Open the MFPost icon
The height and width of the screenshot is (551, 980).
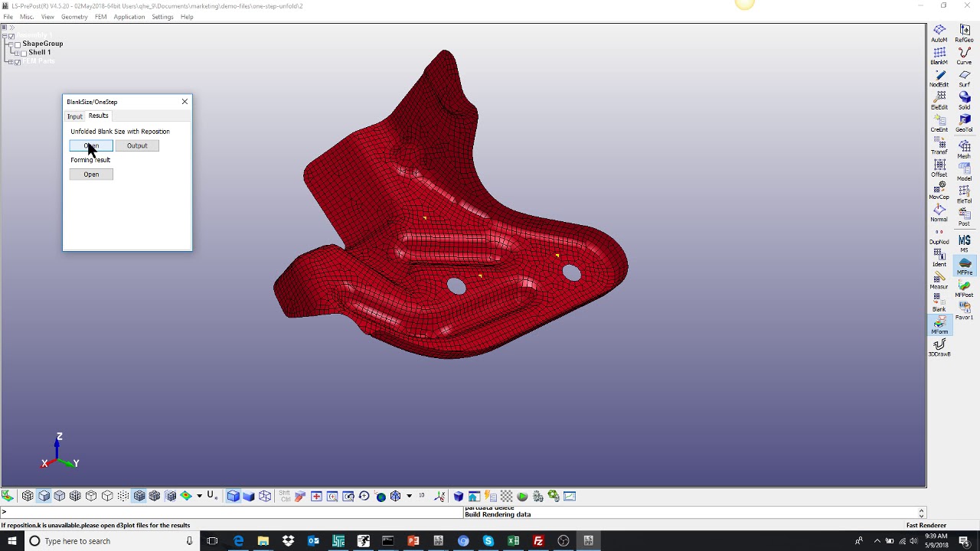965,289
